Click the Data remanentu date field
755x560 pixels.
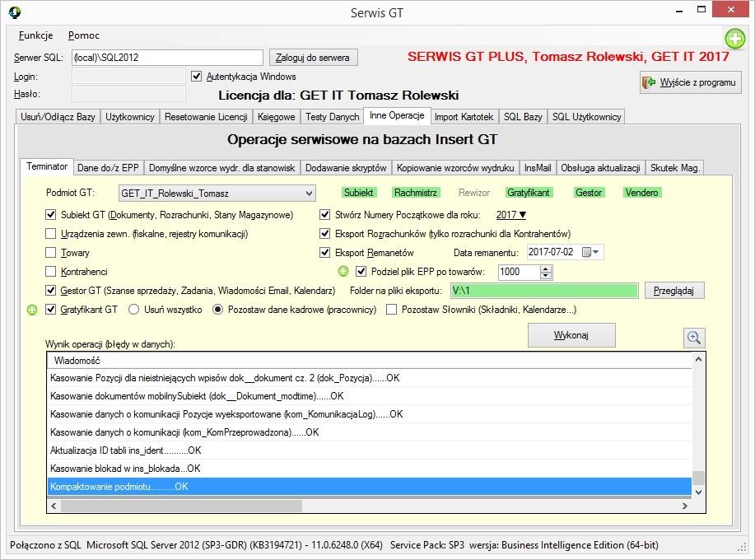(565, 252)
